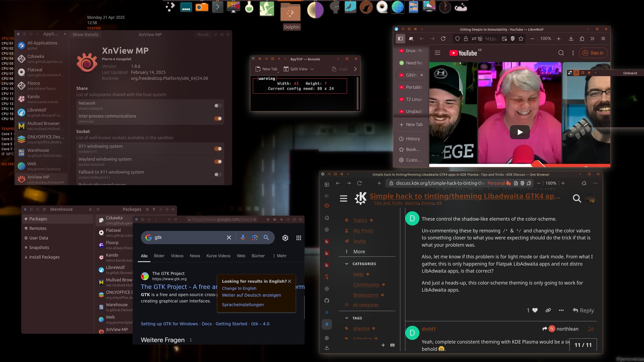The height and width of the screenshot is (362, 644).
Task: Expand More in Discuss sidebar
Action: point(359,252)
